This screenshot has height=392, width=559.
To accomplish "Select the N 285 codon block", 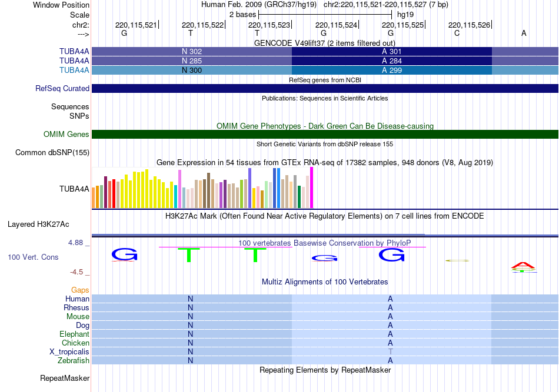I will (x=192, y=61).
